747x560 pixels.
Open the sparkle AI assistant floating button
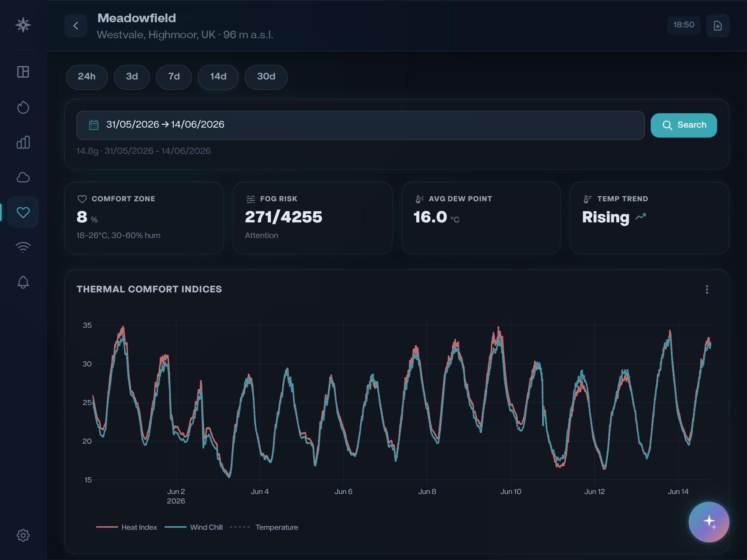click(709, 522)
